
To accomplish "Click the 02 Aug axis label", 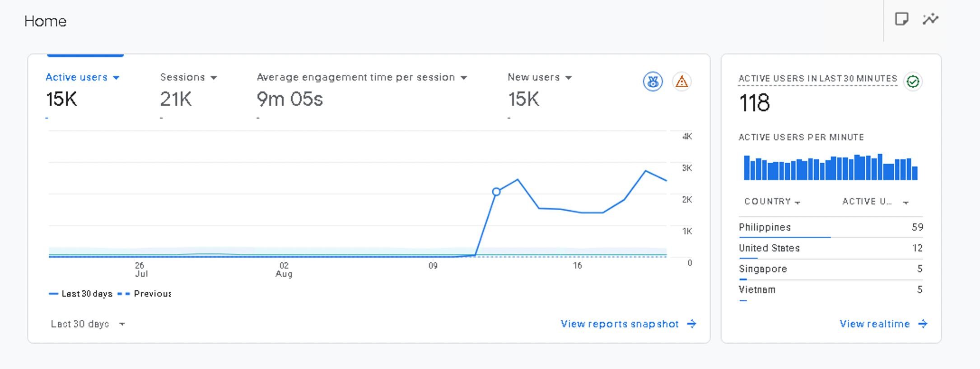I will pyautogui.click(x=284, y=270).
